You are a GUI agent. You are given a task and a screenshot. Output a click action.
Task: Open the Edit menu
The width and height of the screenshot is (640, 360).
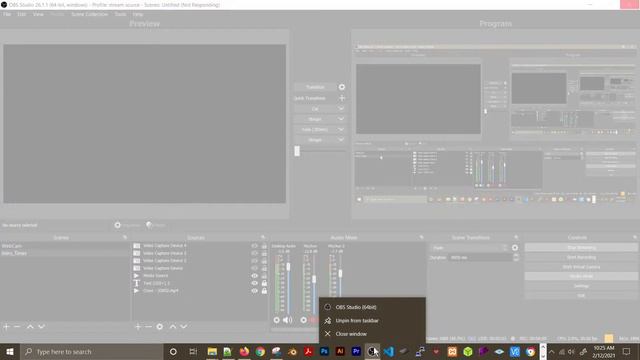tap(21, 14)
